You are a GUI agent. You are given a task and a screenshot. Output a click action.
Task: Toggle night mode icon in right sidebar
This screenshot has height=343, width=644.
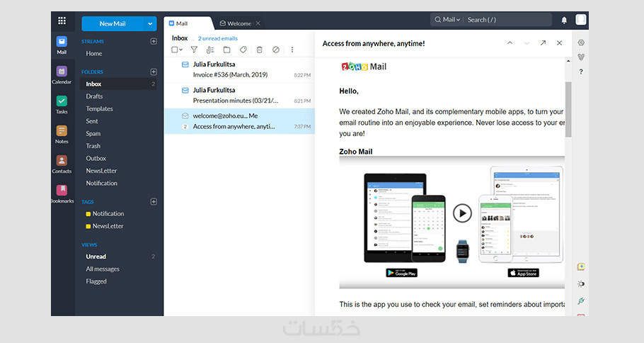tap(581, 283)
